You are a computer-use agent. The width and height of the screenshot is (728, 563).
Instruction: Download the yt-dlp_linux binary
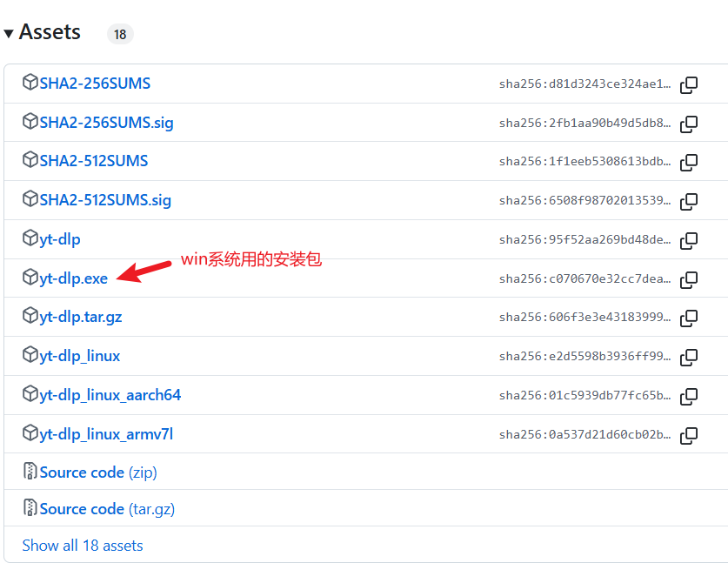[x=80, y=356]
